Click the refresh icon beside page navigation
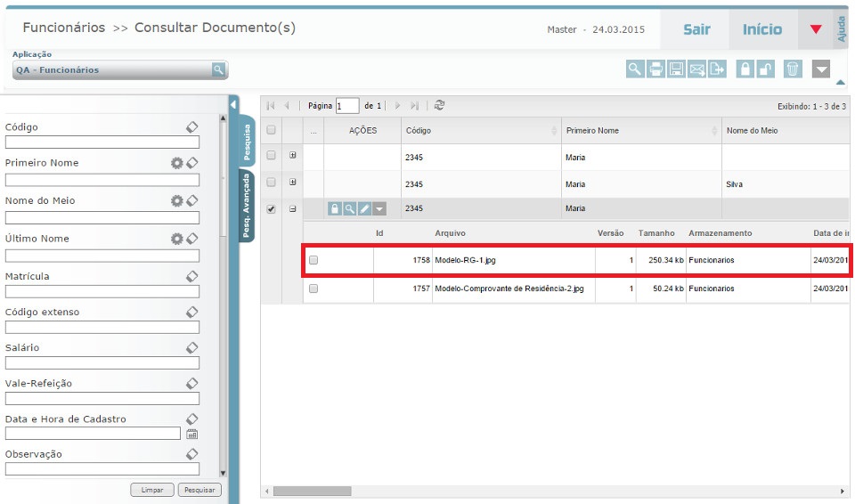855x504 pixels. pos(439,105)
